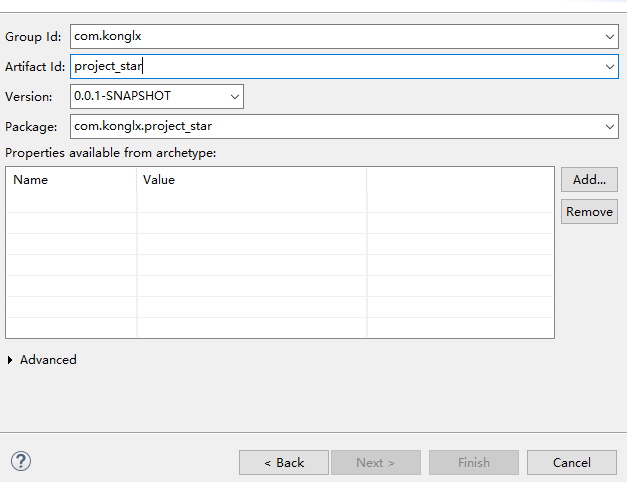Cancel the wizard dialog
This screenshot has width=627, height=482.
coord(572,463)
